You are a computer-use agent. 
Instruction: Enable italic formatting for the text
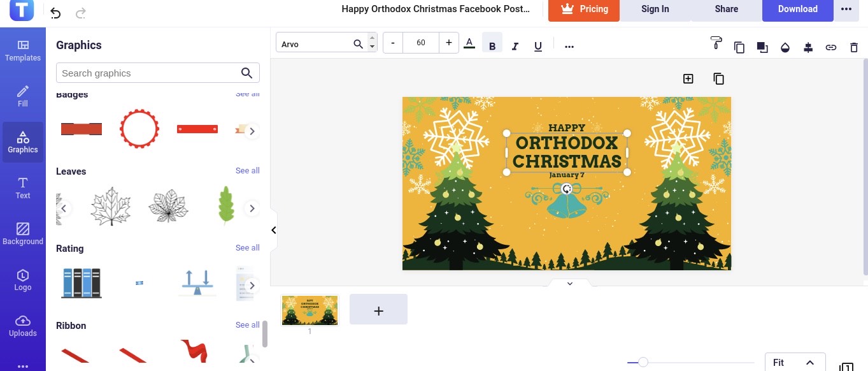(515, 45)
